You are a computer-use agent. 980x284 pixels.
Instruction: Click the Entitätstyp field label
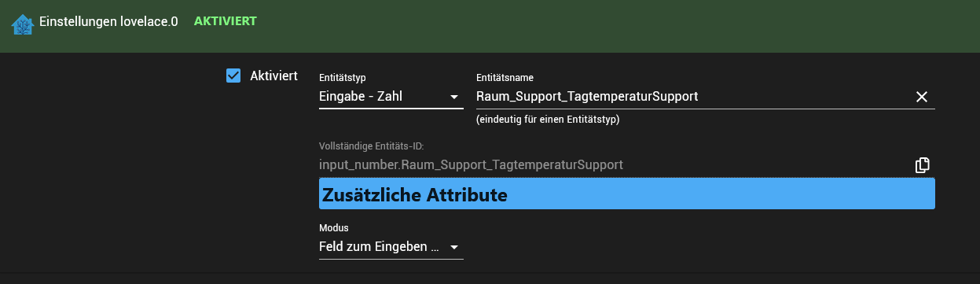click(x=342, y=78)
